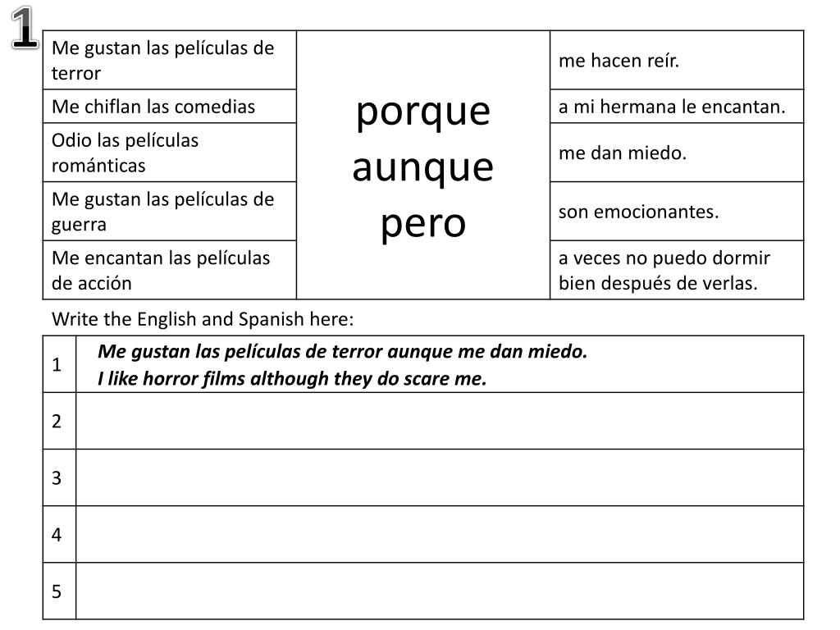Select the connective word 'aunque'
Image resolution: width=840 pixels, height=630 pixels.
[422, 167]
